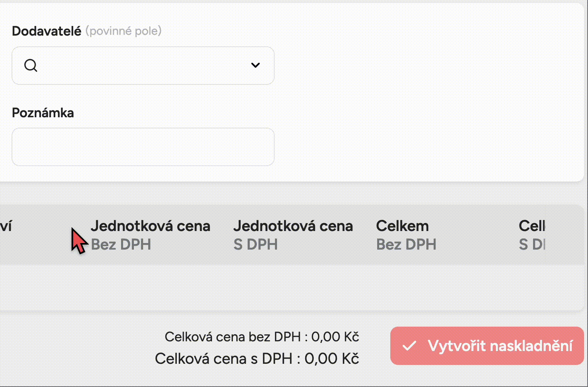The height and width of the screenshot is (387, 588).
Task: Click the Dodavatelé field label
Action: [46, 31]
